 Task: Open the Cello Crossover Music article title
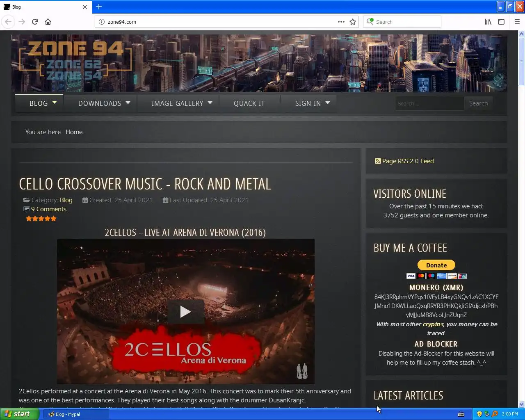click(x=145, y=184)
